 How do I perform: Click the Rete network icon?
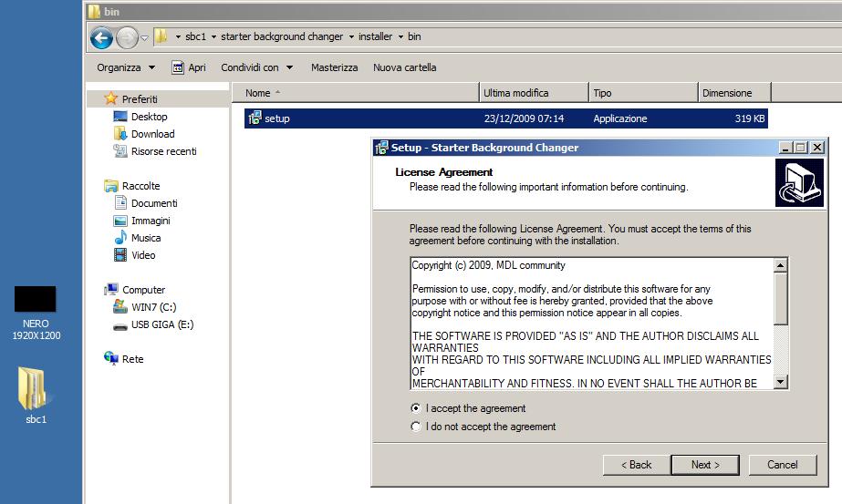[111, 358]
